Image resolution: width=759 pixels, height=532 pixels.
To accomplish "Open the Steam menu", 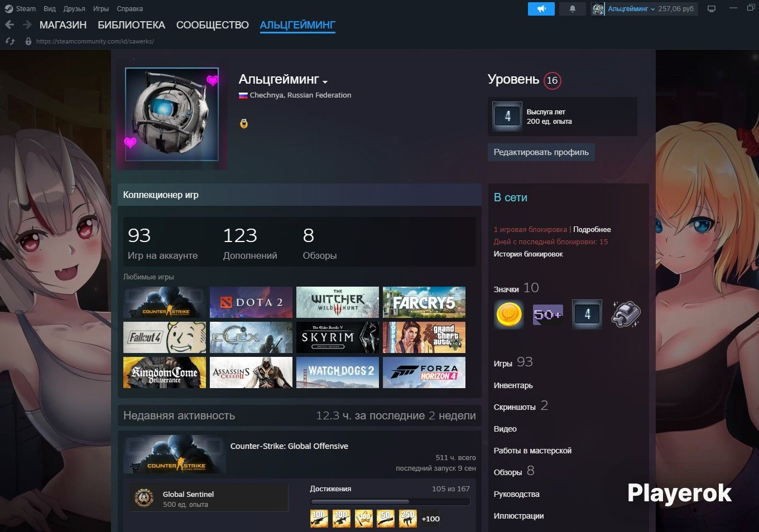I will (26, 8).
